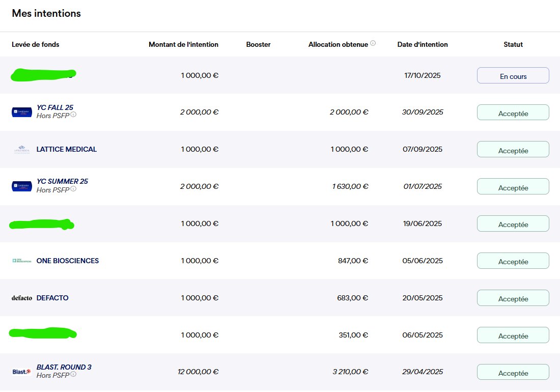Open the ONE BIOSCIENCES fundraise link
560x392 pixels.
coord(67,260)
